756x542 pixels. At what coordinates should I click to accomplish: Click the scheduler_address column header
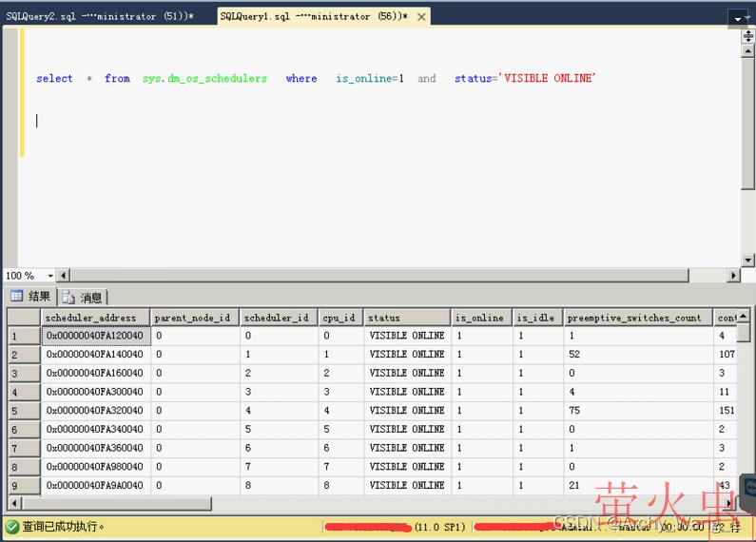tap(91, 318)
